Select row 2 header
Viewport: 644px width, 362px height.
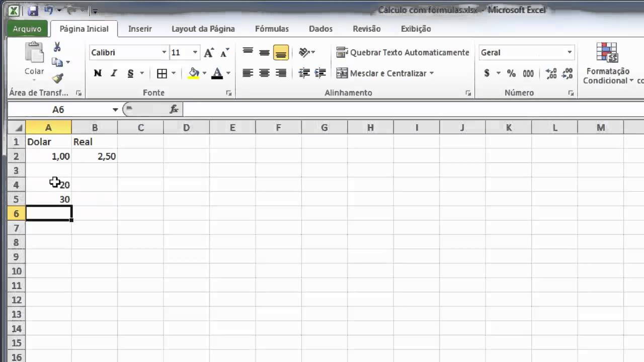click(x=17, y=156)
